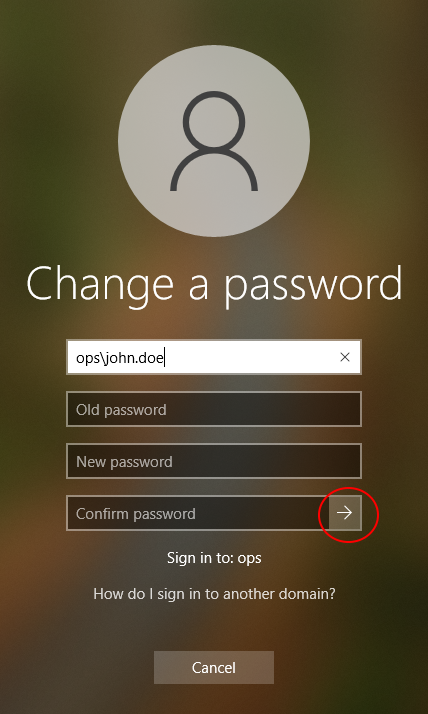The image size is (428, 714).
Task: Erase ops\john.doe using the clear button
Action: pyautogui.click(x=345, y=357)
